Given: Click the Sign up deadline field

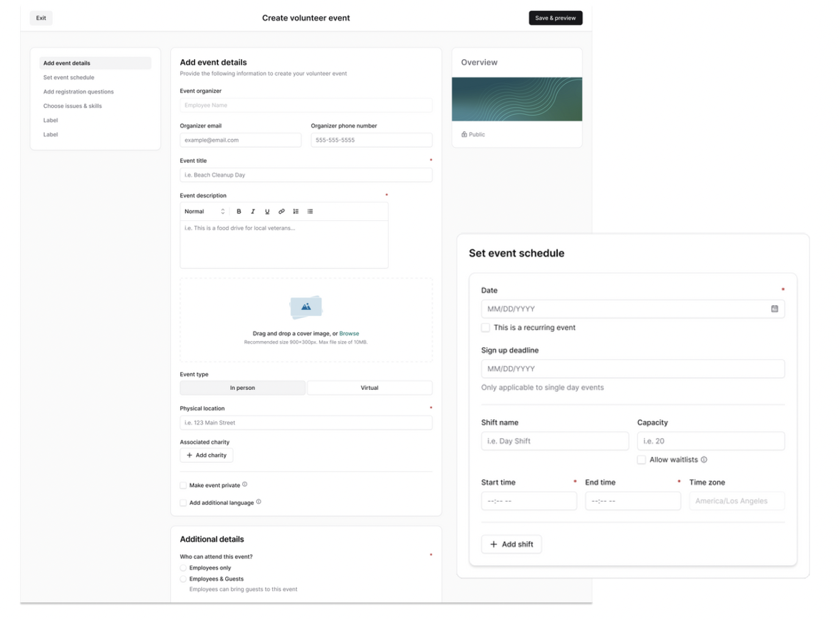Looking at the screenshot, I should [633, 369].
